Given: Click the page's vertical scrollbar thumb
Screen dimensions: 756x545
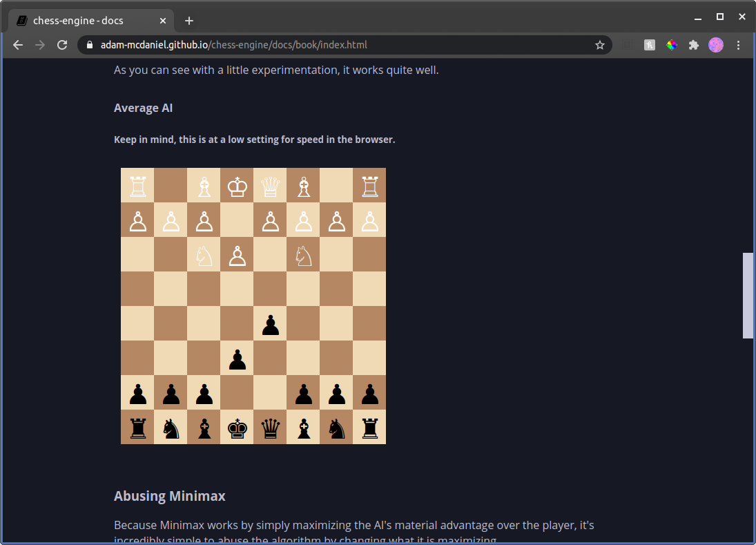Looking at the screenshot, I should pos(748,295).
